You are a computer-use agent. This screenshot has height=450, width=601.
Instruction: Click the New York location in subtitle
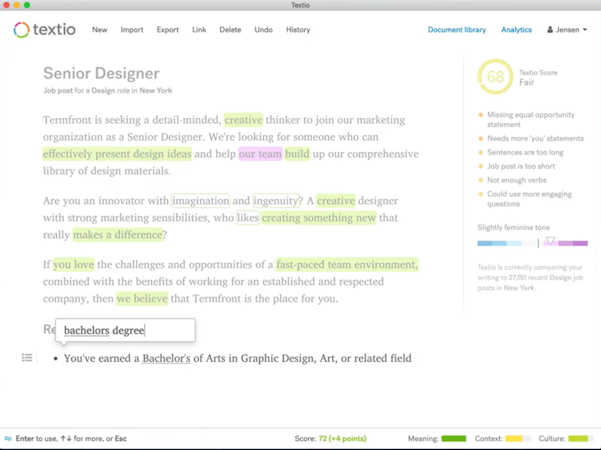(x=156, y=90)
